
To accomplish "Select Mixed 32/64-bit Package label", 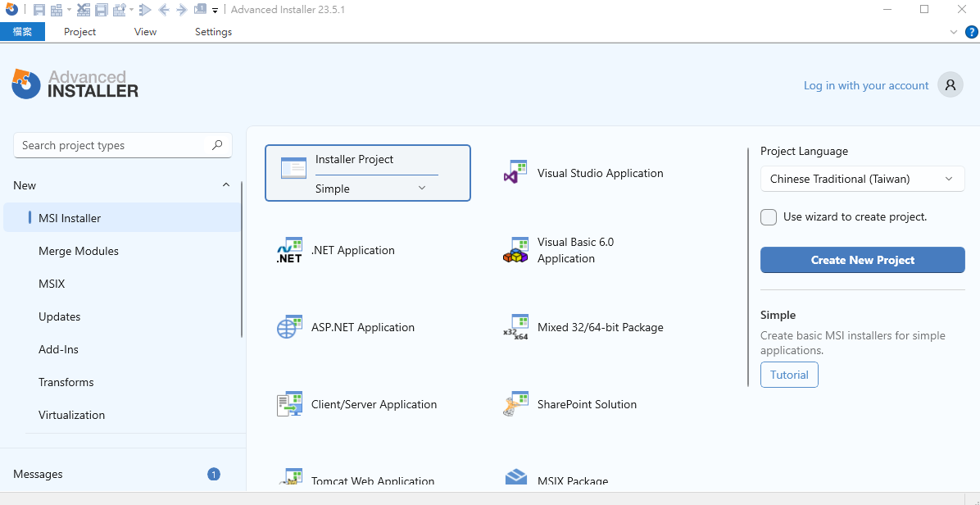I will click(600, 327).
